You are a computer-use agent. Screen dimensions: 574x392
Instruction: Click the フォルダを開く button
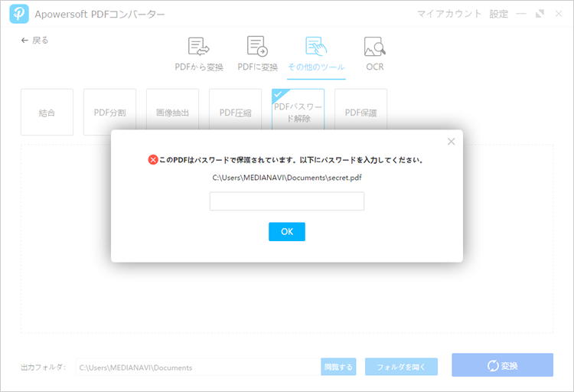[401, 367]
